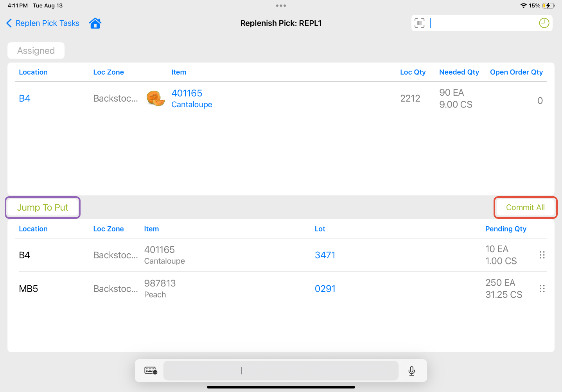Tap the 4:11 PM time in status bar
This screenshot has width=562, height=392.
point(18,5)
